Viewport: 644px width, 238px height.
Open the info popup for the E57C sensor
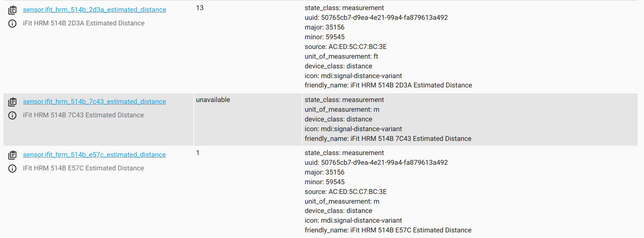pos(12,168)
